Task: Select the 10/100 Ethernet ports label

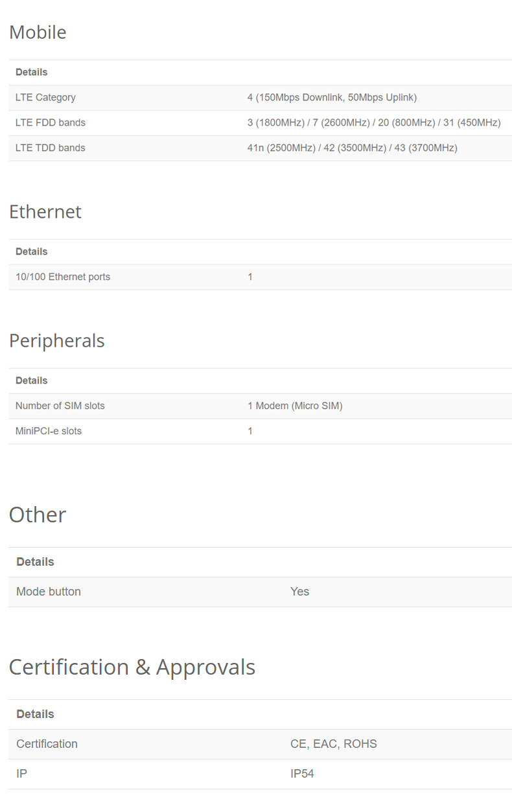Action: (x=63, y=277)
